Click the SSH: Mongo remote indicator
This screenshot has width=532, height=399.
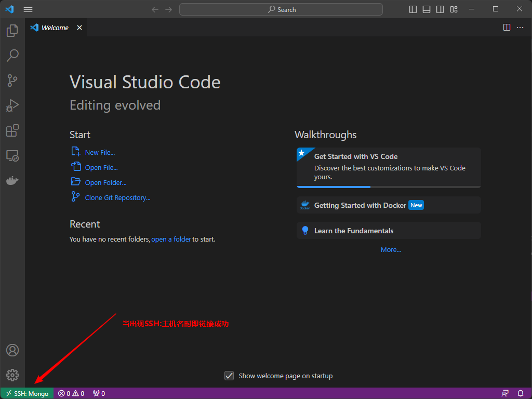[x=27, y=393]
